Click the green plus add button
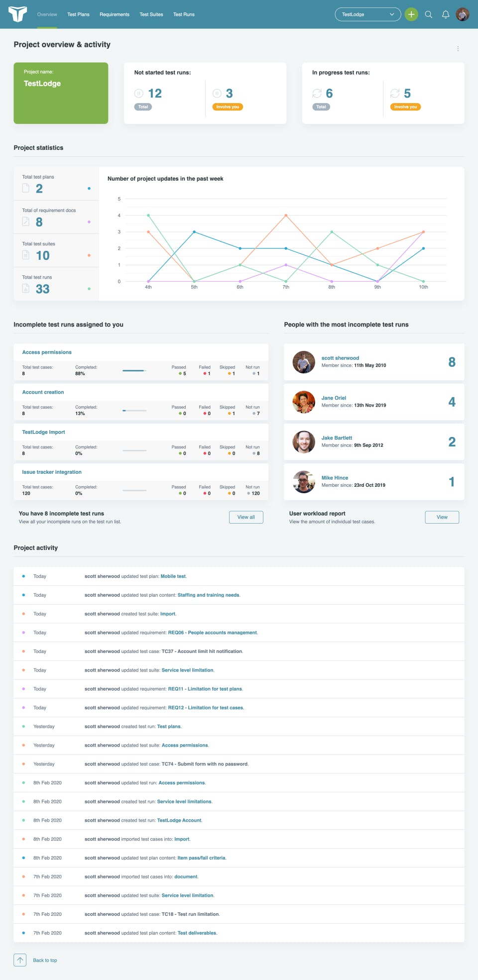This screenshot has width=478, height=980. tap(411, 14)
